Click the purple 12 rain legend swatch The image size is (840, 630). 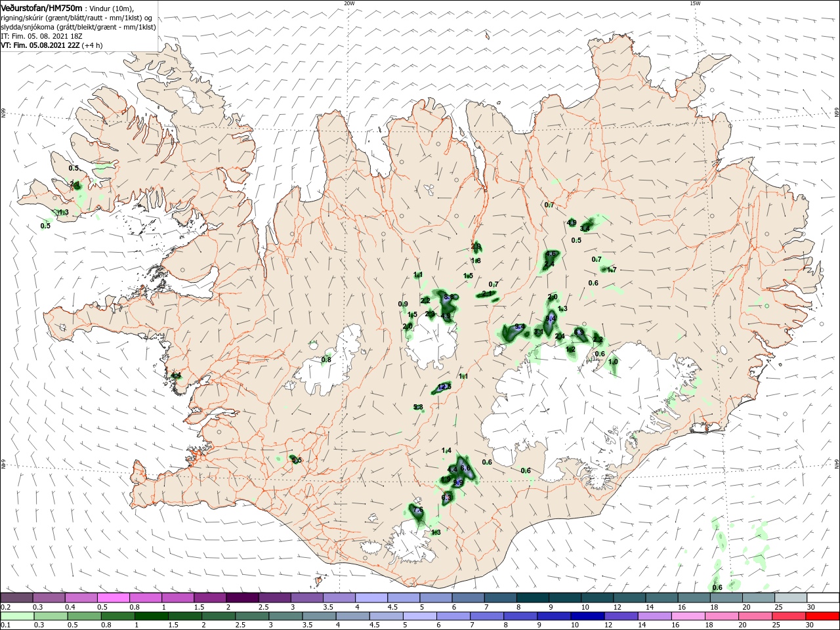(x=621, y=616)
